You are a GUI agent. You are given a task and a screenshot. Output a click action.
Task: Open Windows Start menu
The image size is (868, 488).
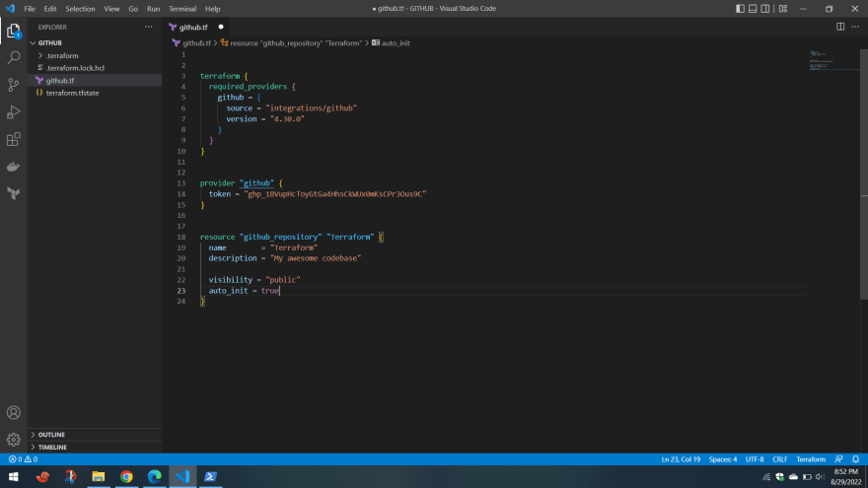click(14, 476)
